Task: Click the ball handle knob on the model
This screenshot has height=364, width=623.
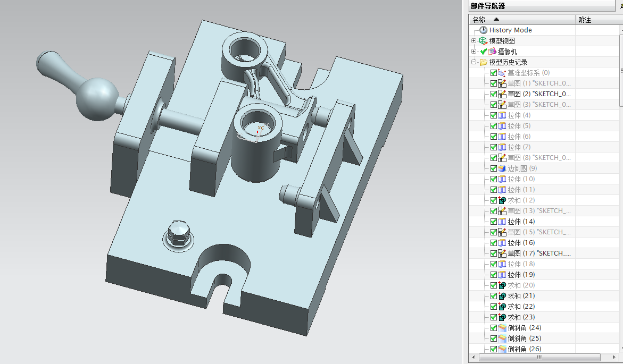Action: pyautogui.click(x=97, y=99)
